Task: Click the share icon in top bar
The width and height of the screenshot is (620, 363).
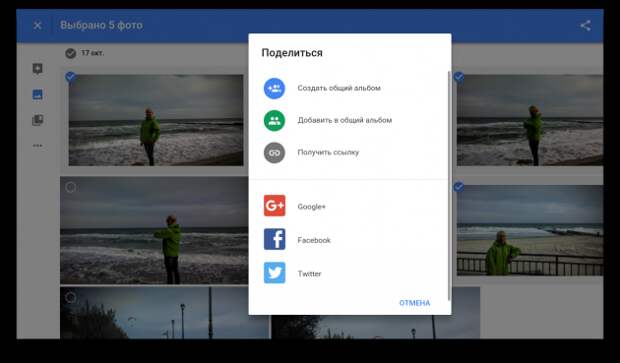Action: point(585,25)
